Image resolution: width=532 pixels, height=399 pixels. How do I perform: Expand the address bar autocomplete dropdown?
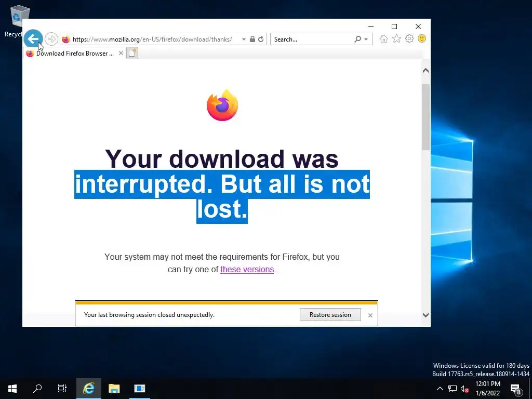[x=244, y=39]
